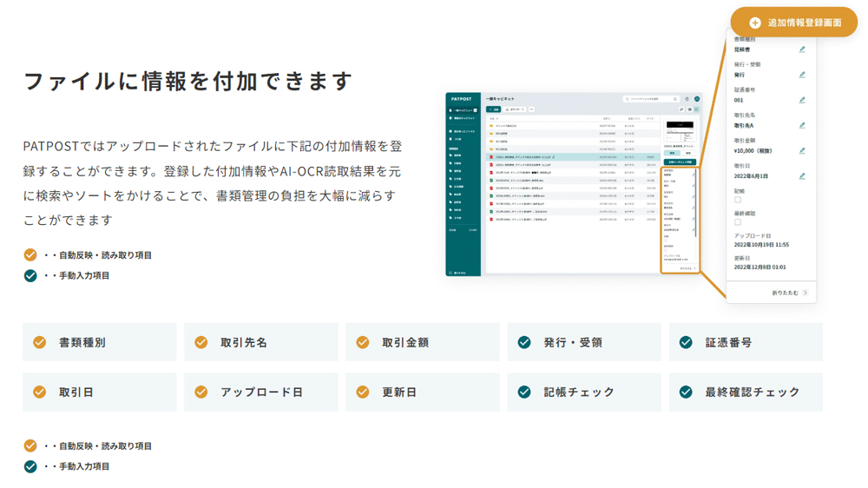868x488 pixels.
Task: Click the help icon beside the preview avatar
Action: [687, 99]
